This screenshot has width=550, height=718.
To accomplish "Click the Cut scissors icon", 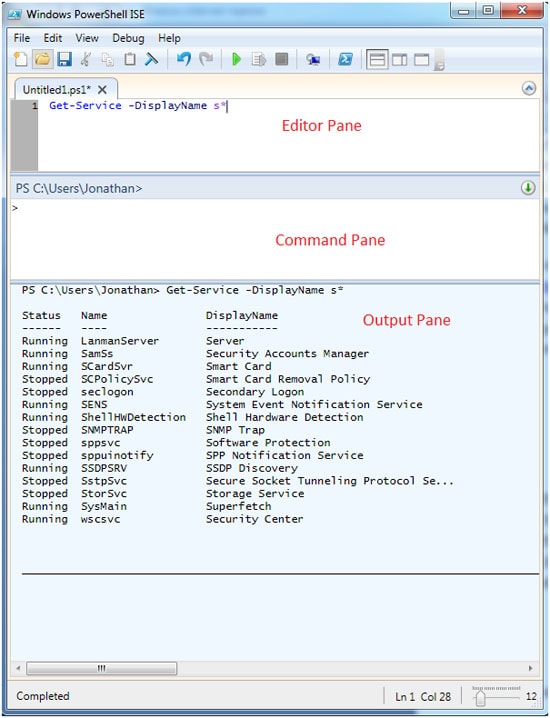I will 86,60.
